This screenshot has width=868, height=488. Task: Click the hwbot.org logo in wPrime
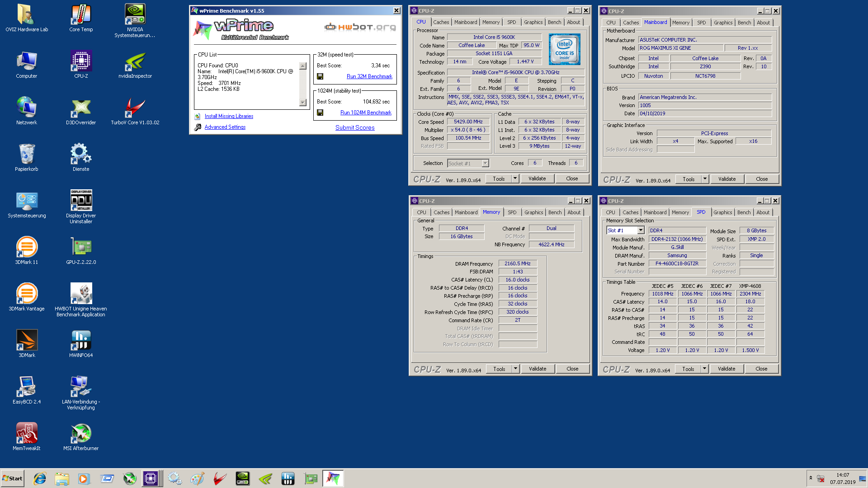point(360,27)
